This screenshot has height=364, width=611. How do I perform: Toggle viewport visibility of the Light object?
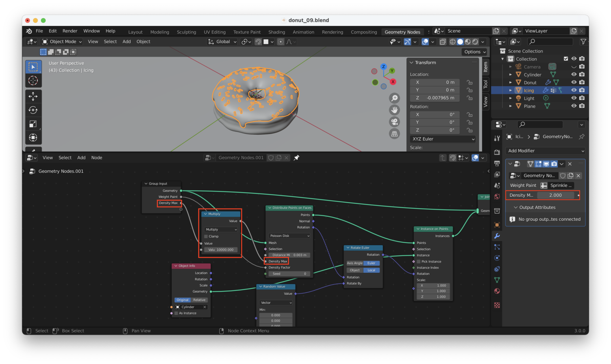(x=574, y=98)
